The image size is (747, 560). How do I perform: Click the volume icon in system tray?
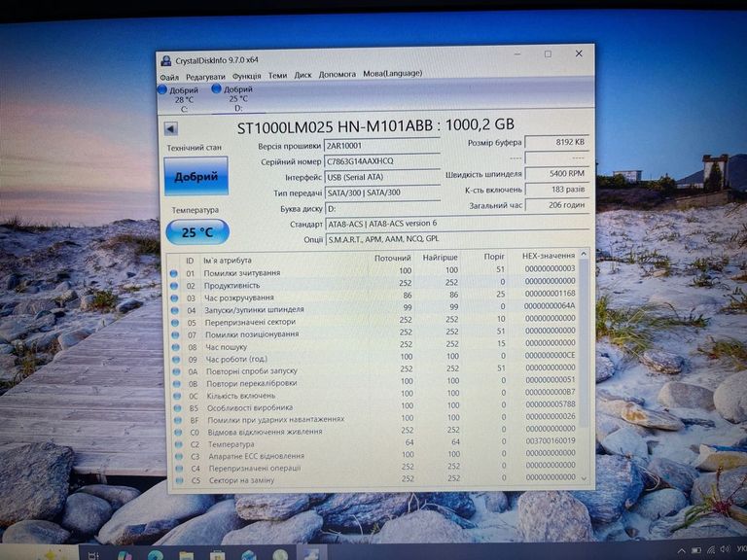[726, 550]
